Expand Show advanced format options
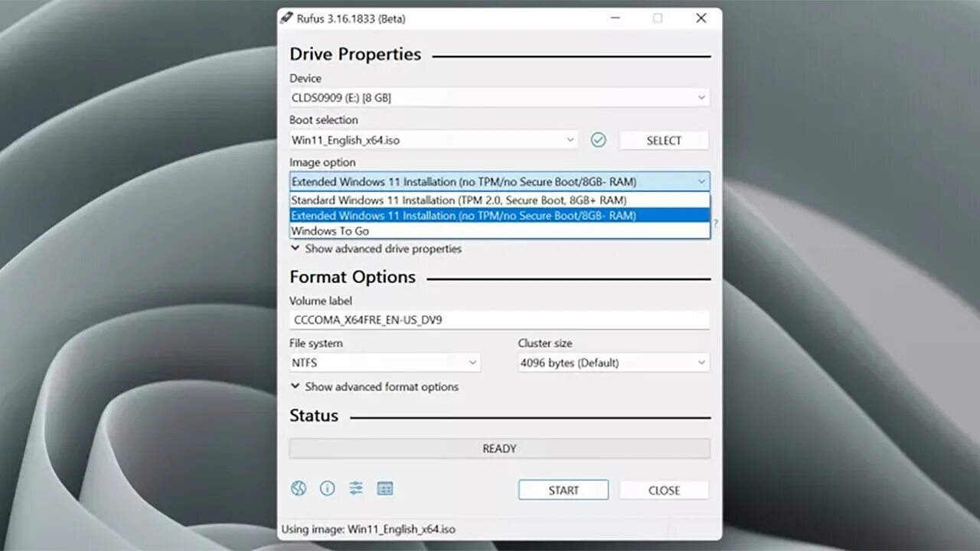The image size is (980, 551). (374, 386)
